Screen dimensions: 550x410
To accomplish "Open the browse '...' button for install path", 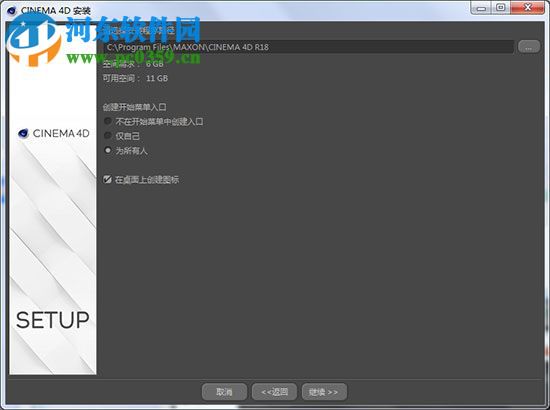I will click(529, 47).
